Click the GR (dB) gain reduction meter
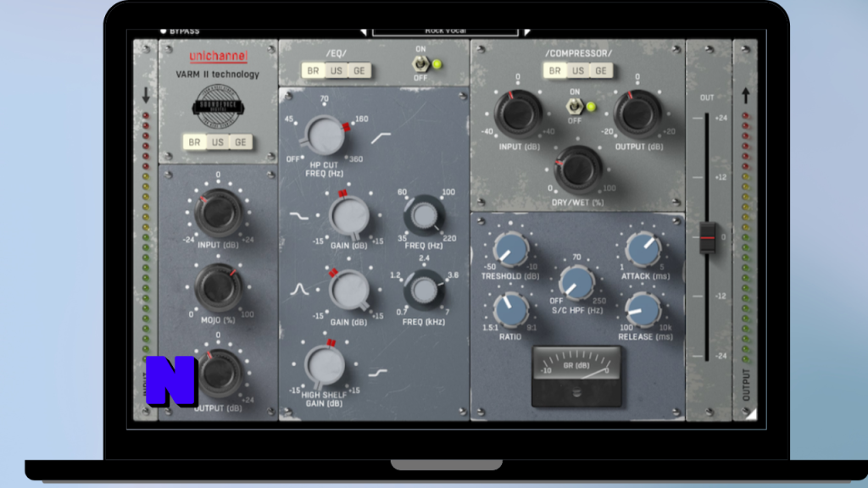 tap(576, 376)
